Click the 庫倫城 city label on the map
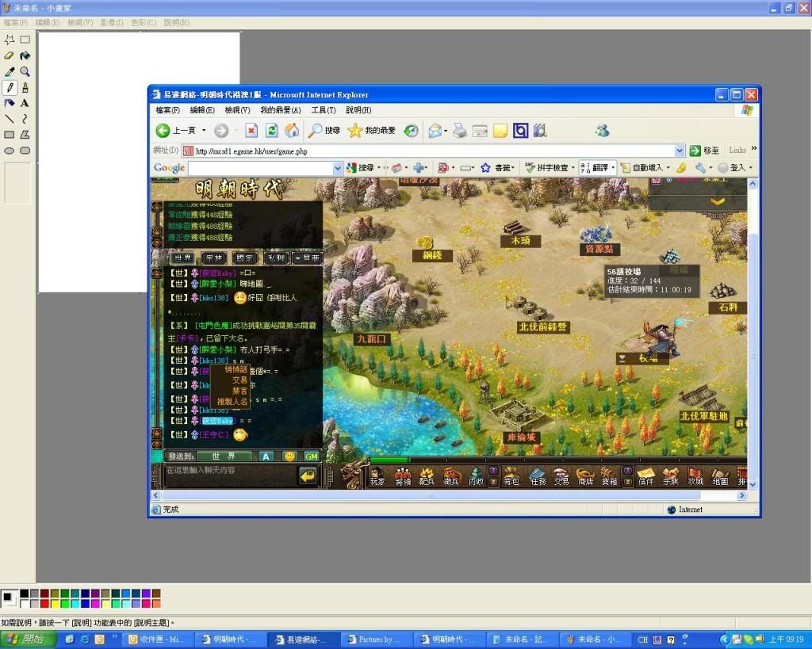 (x=521, y=437)
